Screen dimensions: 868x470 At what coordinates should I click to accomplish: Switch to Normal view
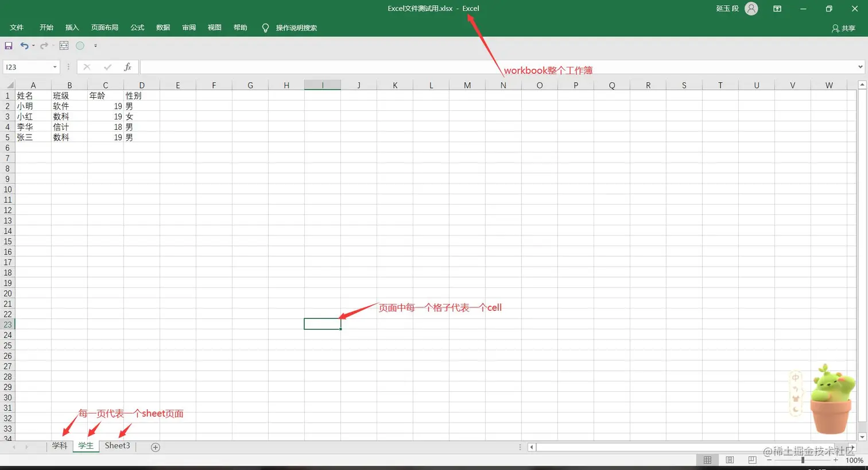coord(707,460)
